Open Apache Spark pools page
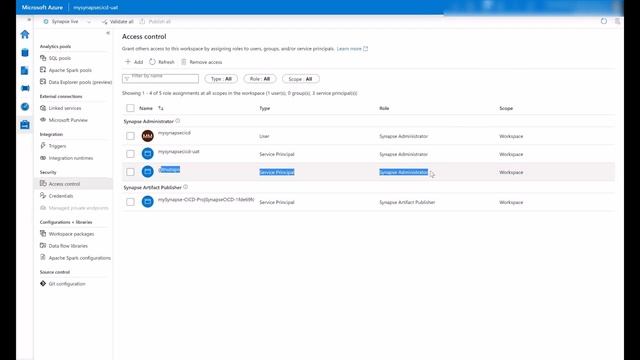Screen dimensions: 640x360 click(70, 70)
